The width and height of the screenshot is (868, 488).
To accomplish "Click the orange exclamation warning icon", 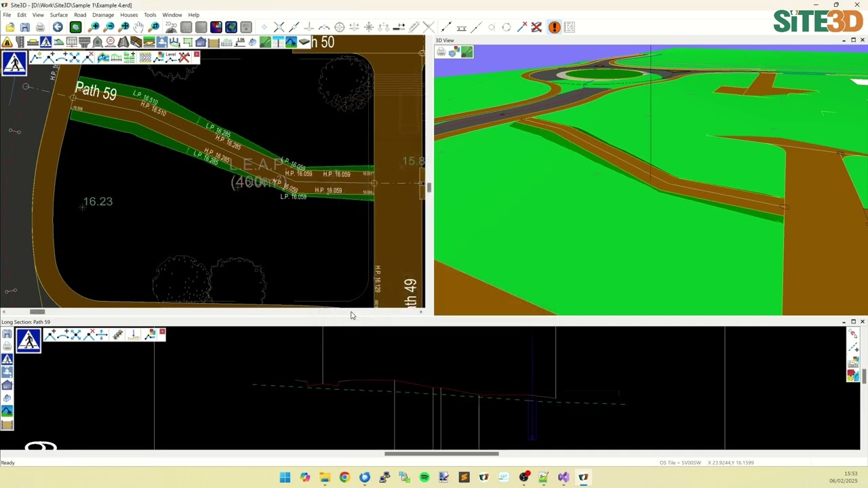I will (x=555, y=27).
